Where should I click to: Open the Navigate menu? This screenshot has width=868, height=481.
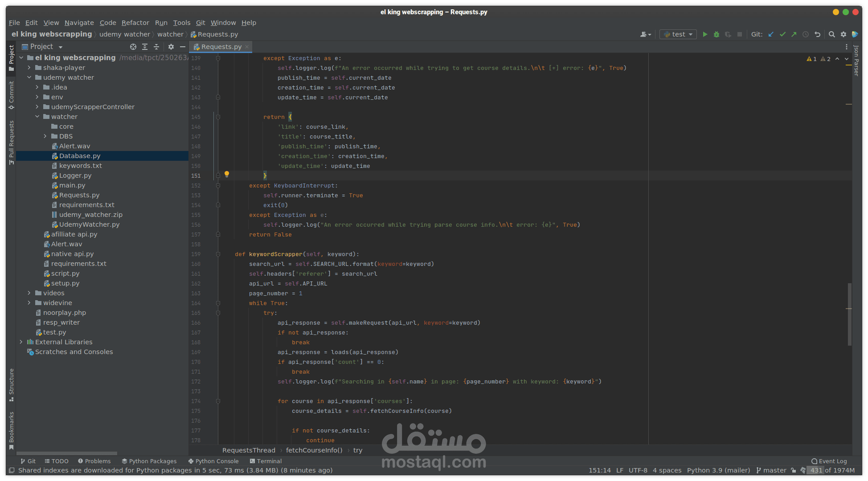tap(79, 23)
